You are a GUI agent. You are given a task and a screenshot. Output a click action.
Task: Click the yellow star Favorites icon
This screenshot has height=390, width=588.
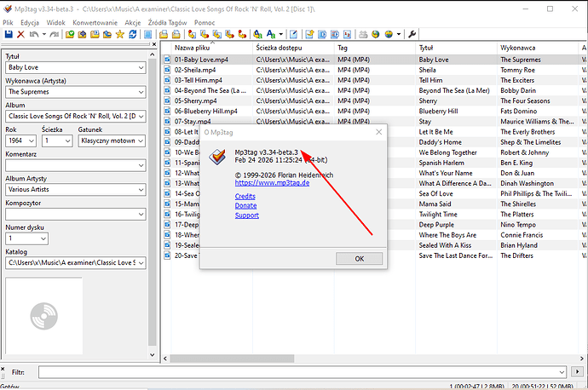point(120,34)
